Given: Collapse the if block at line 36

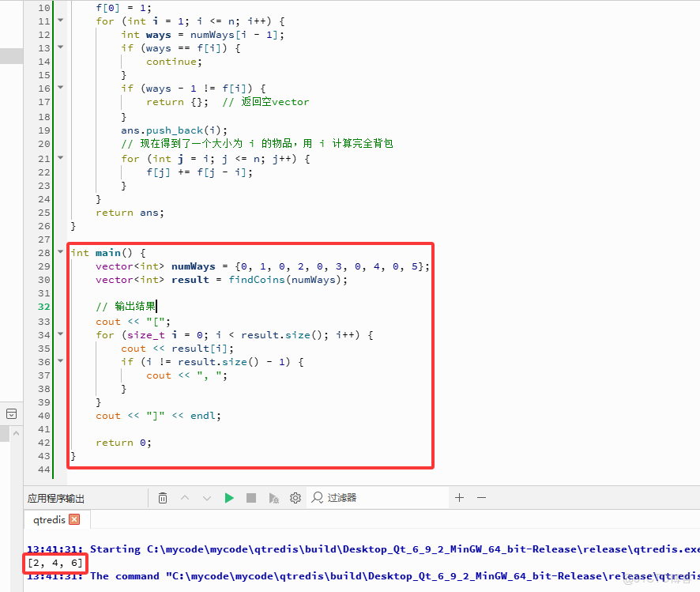Looking at the screenshot, I should coord(60,360).
